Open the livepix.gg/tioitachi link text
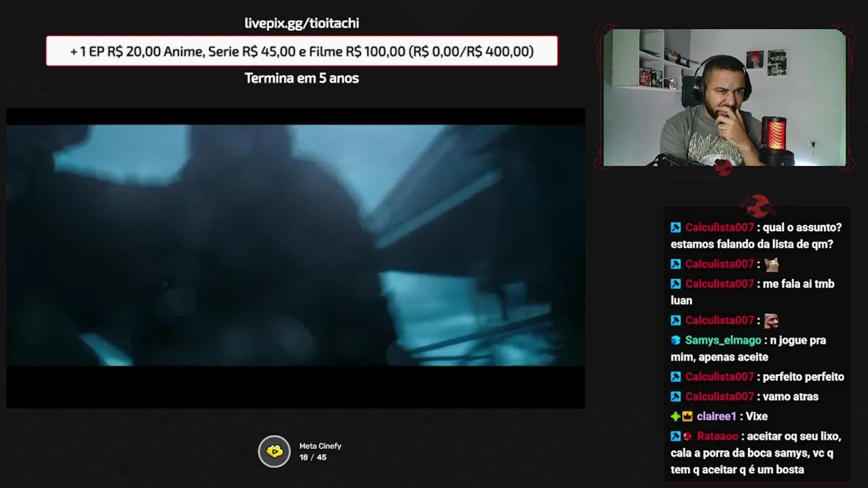The image size is (868, 488). [x=302, y=23]
